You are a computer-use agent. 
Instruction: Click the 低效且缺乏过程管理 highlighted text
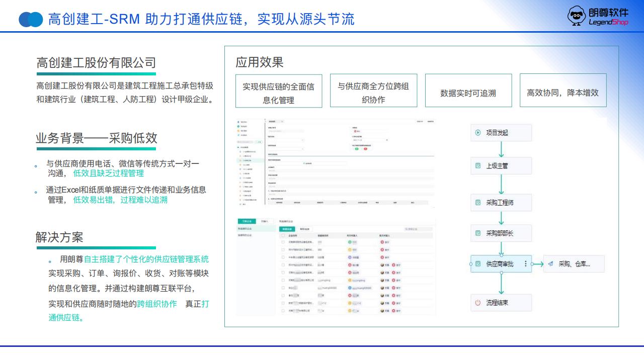[x=109, y=173]
